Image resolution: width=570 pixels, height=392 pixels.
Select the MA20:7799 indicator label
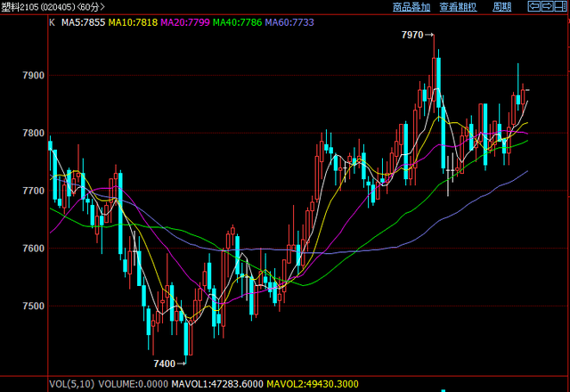(185, 22)
